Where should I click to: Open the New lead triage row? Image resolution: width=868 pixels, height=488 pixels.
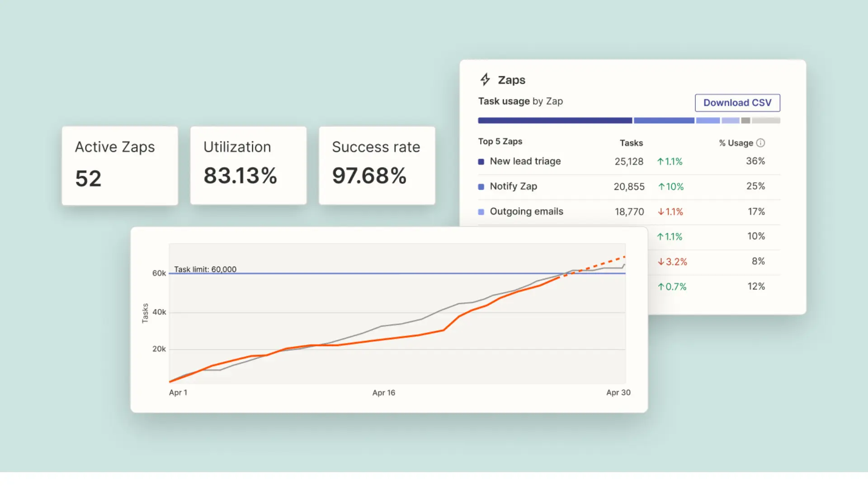[x=629, y=161]
